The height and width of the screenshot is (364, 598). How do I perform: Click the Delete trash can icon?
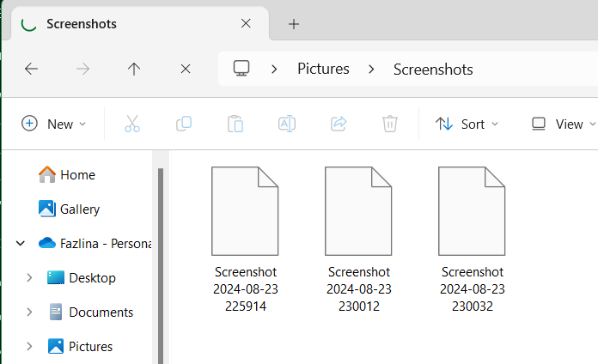point(389,124)
